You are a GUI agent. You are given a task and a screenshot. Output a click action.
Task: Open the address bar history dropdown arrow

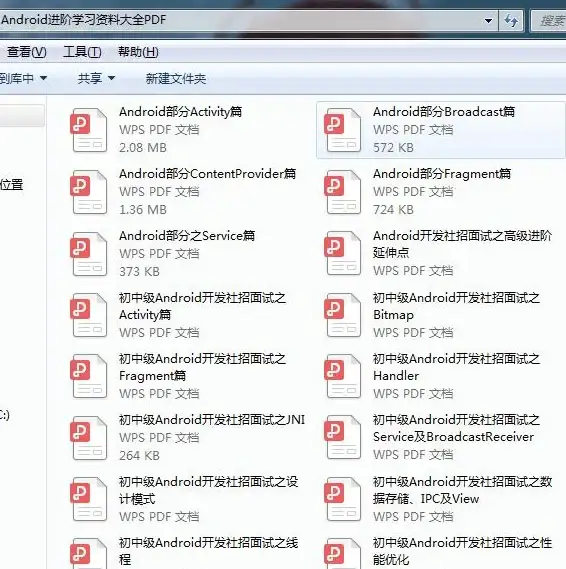488,21
